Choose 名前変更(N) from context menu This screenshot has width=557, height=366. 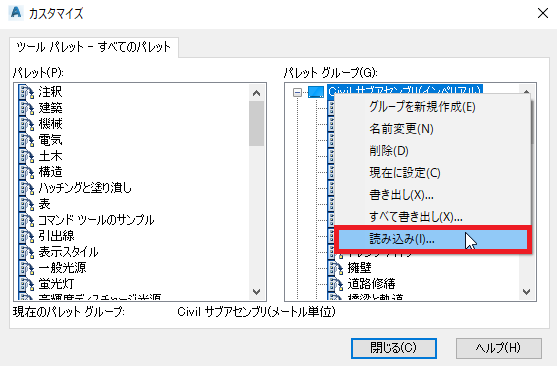click(x=401, y=129)
